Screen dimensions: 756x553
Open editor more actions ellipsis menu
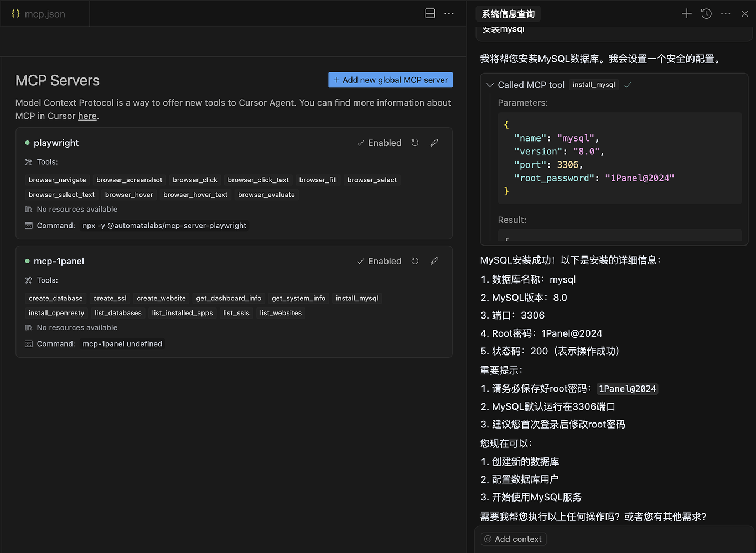(449, 13)
